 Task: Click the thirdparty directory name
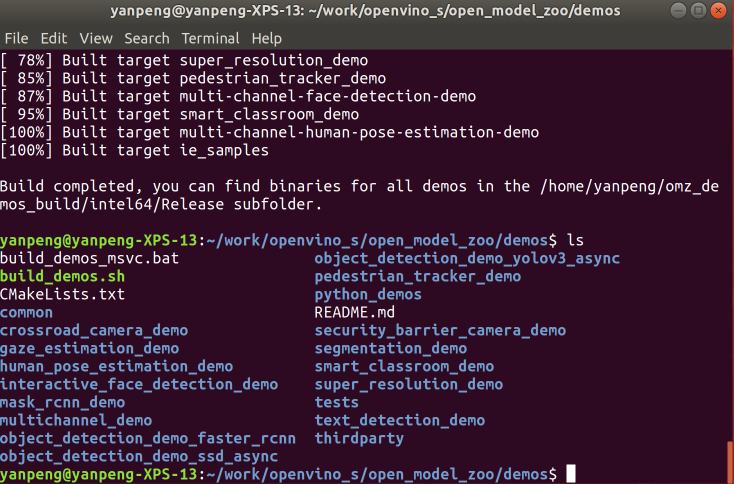[x=359, y=438]
